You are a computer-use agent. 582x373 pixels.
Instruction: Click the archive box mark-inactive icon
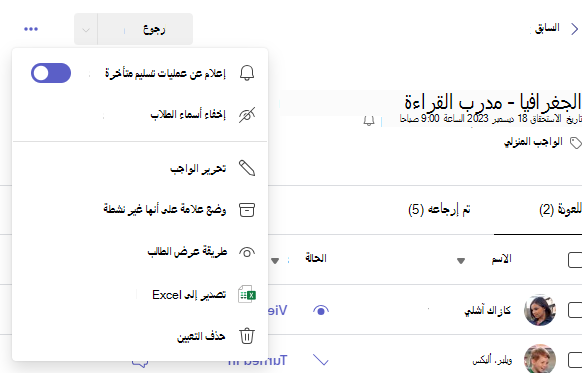[247, 210]
